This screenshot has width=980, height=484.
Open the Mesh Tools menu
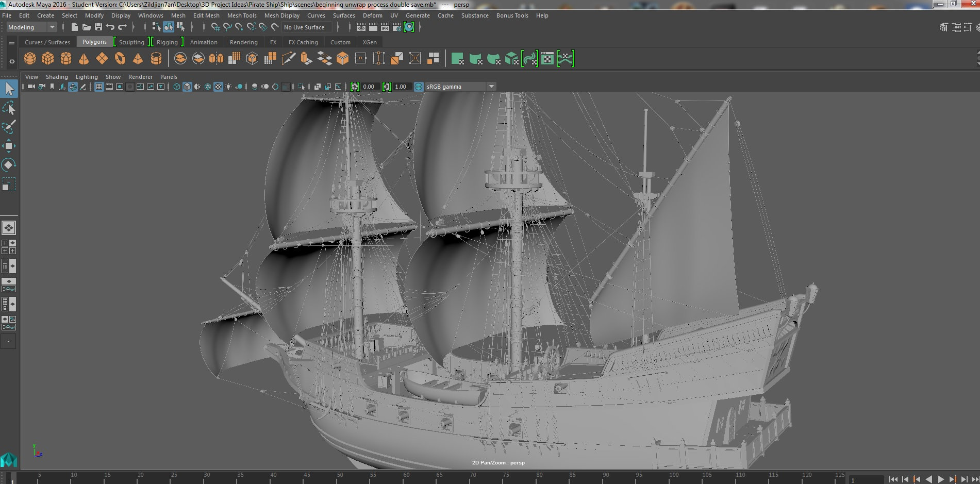click(x=242, y=15)
